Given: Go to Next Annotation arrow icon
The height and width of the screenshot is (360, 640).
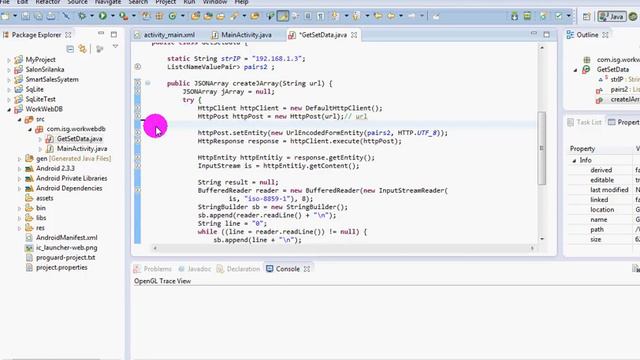Looking at the screenshot, I should point(335,16).
